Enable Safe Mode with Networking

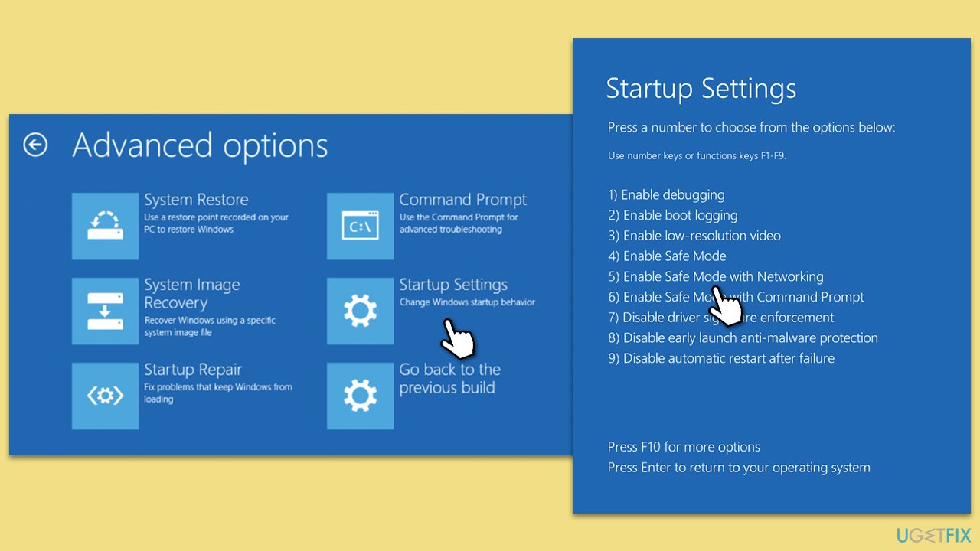717,276
